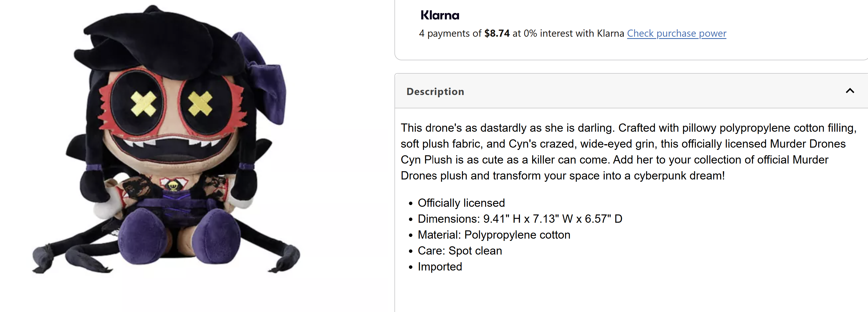Click the Description header title
Image resolution: width=868 pixels, height=312 pixels.
coord(435,92)
